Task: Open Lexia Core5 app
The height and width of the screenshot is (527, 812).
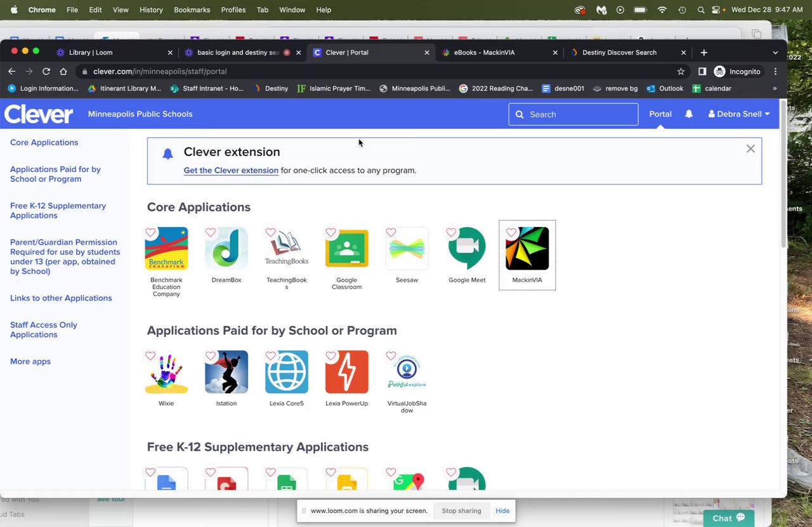Action: click(287, 372)
